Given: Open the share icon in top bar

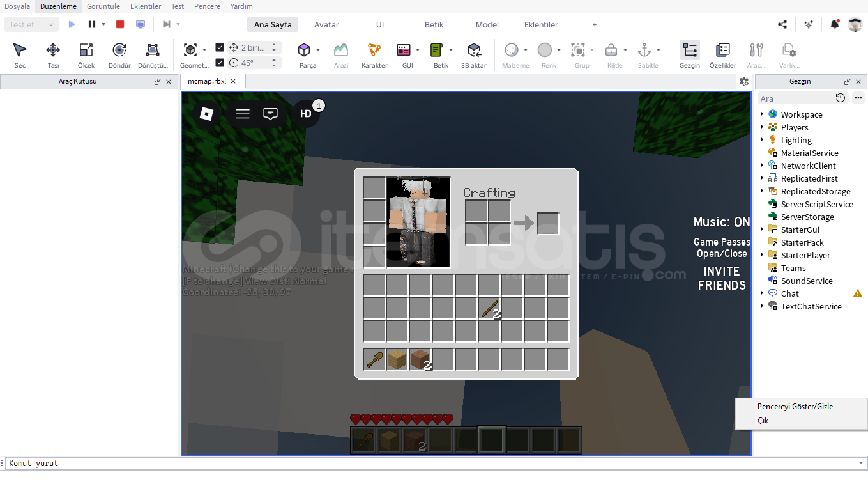Looking at the screenshot, I should [782, 24].
